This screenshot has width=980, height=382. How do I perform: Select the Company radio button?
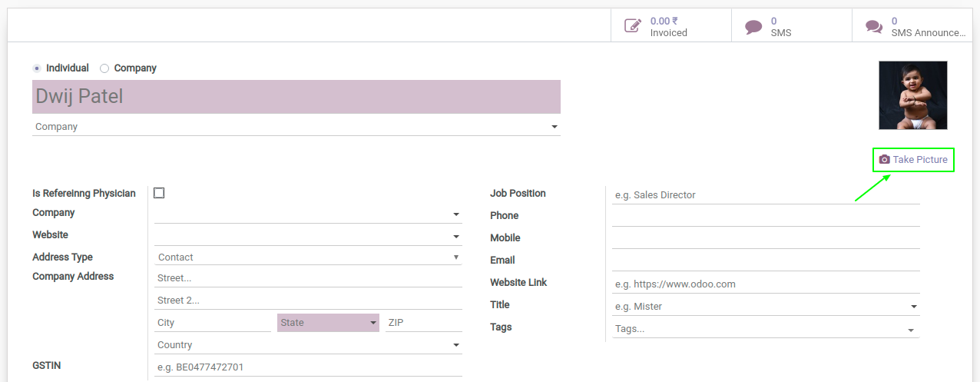point(104,68)
